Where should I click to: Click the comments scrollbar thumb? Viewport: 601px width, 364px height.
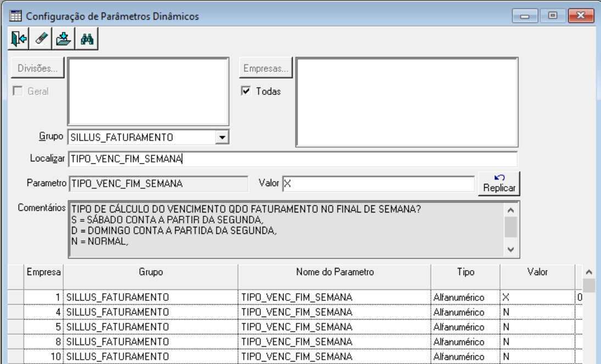pyautogui.click(x=510, y=227)
